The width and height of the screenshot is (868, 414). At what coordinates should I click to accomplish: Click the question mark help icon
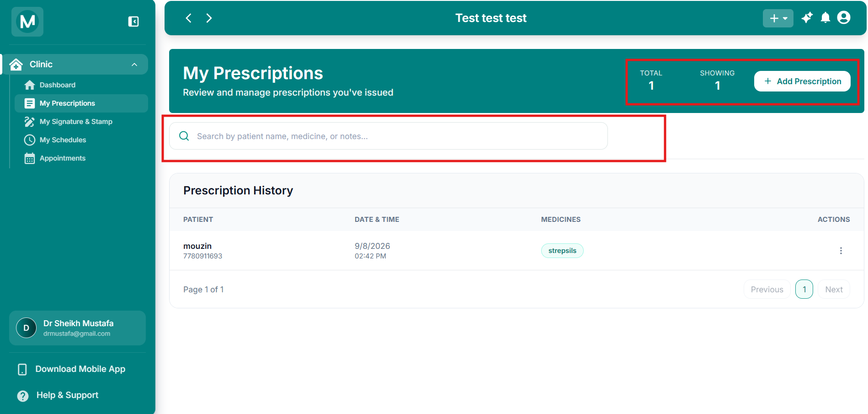point(23,396)
